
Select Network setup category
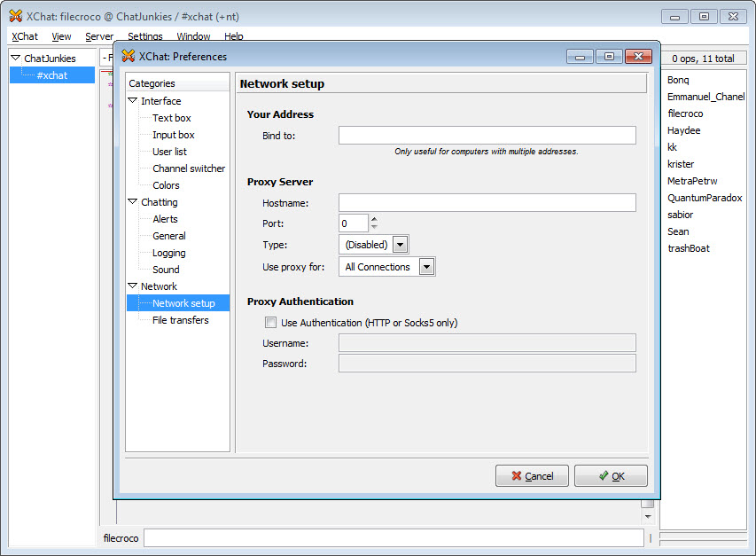point(178,303)
